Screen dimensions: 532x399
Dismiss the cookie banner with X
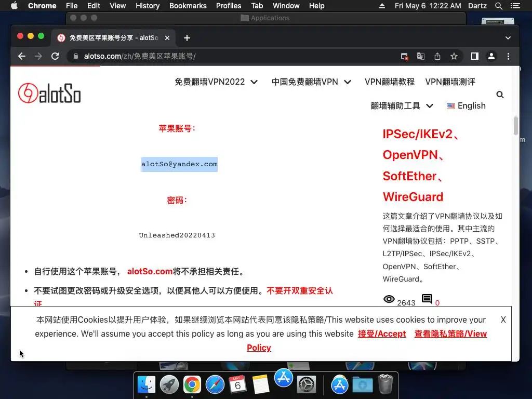pos(503,320)
